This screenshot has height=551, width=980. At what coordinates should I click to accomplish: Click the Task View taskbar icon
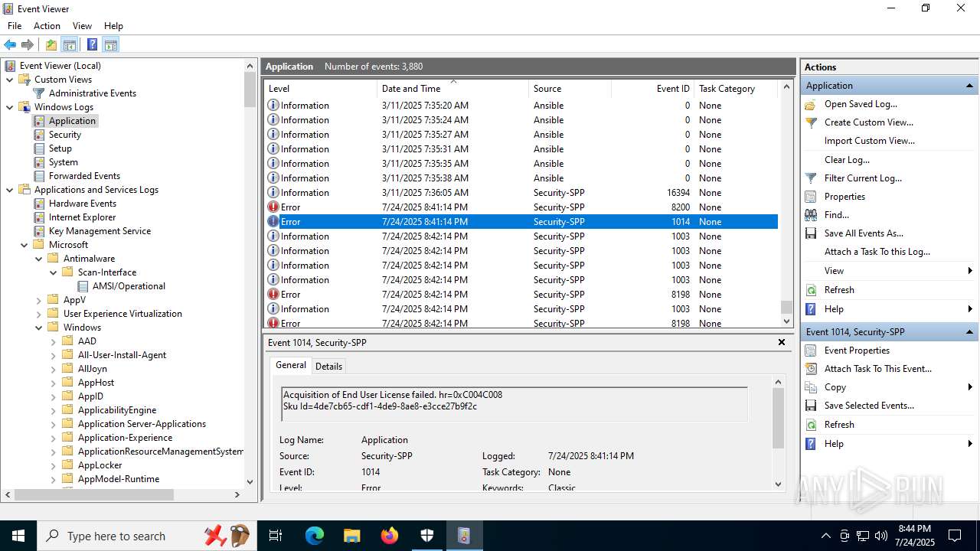(x=276, y=536)
